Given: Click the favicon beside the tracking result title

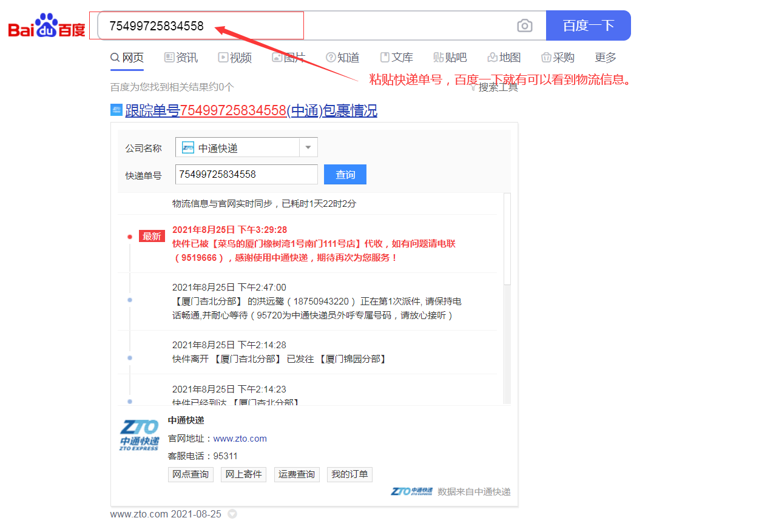Looking at the screenshot, I should (x=116, y=110).
